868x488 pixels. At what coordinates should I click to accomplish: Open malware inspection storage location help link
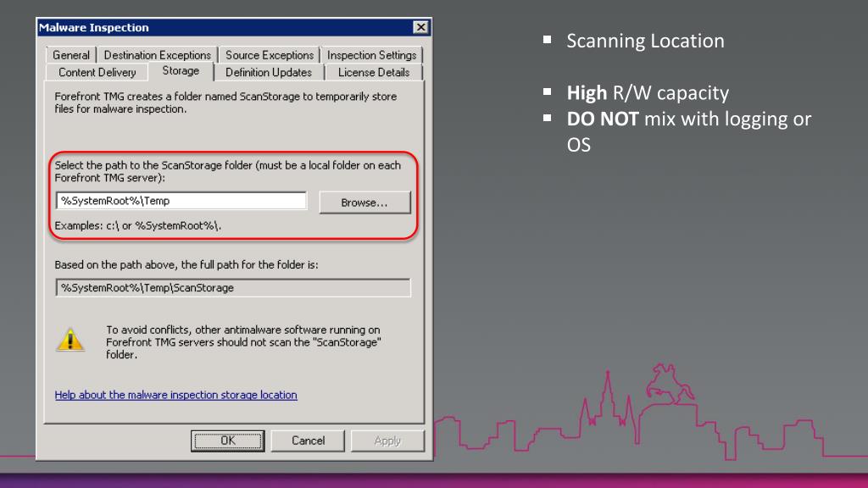click(176, 395)
